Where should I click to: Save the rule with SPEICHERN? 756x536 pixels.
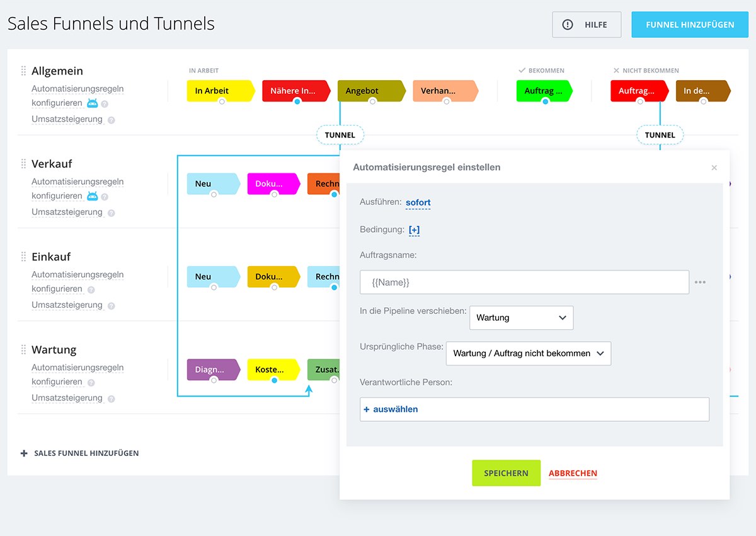[x=507, y=473]
